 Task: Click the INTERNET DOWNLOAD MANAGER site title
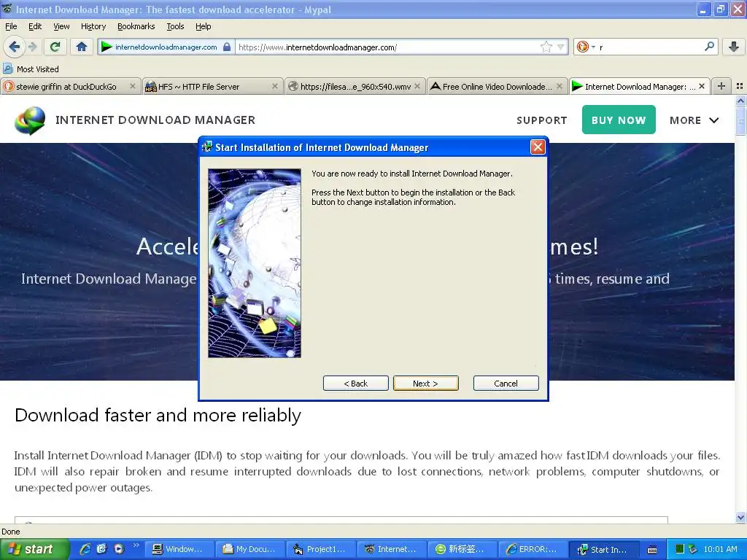[155, 120]
